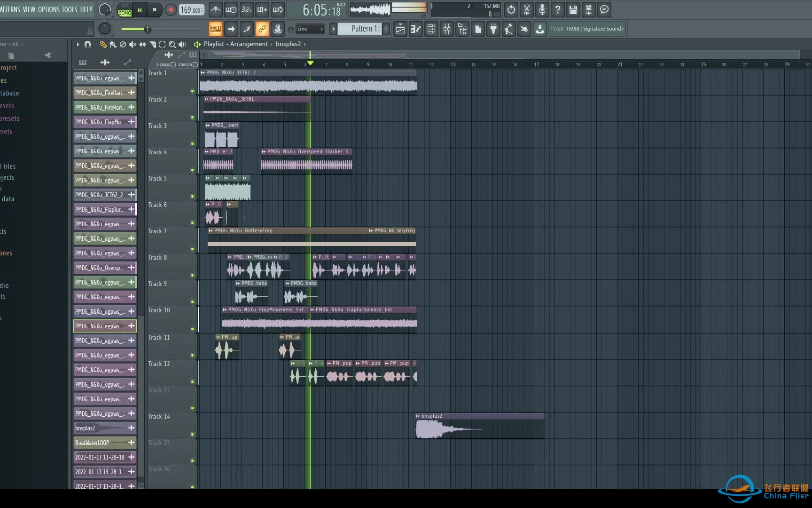This screenshot has height=508, width=812.
Task: Toggle typing keyboard to piano button
Action: pyautogui.click(x=216, y=29)
